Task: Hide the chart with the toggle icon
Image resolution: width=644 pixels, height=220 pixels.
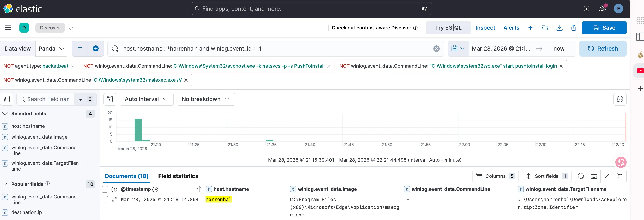Action: (110, 99)
